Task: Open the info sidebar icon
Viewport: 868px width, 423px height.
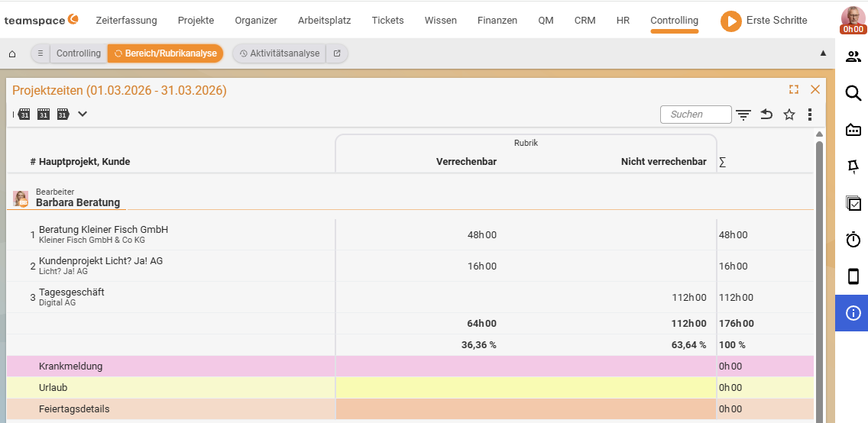Action: [x=853, y=313]
